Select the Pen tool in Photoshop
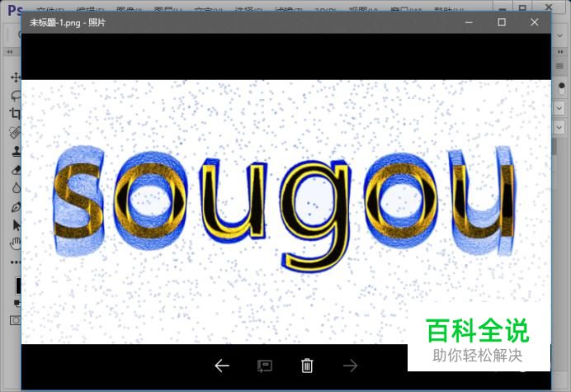 click(x=16, y=207)
